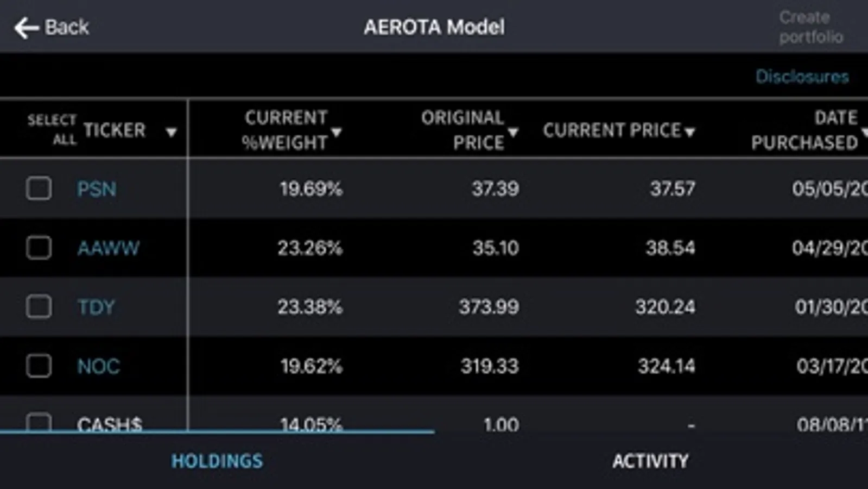Screen dimensions: 868x489
Task: Open the AAWW ticker link
Action: pos(108,248)
